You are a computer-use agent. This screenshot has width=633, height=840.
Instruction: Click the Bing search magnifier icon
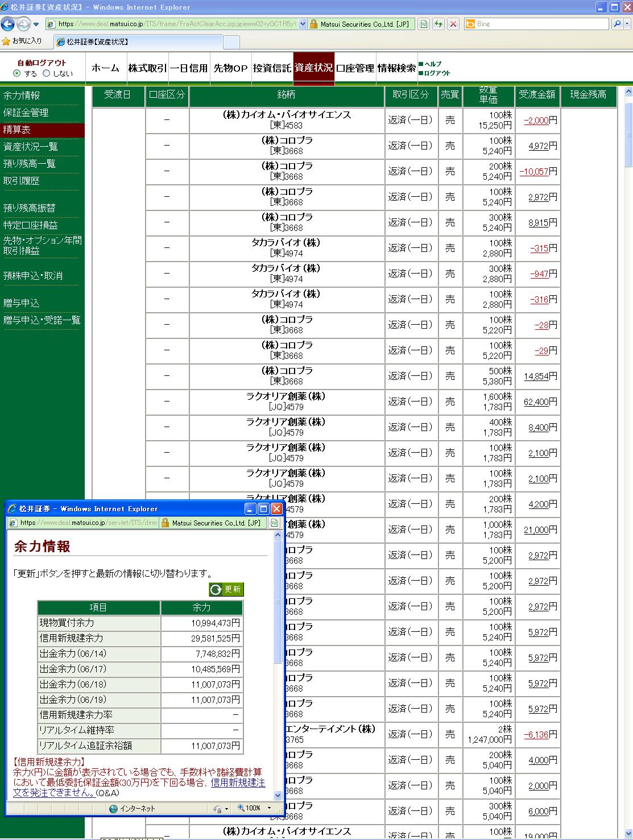(617, 24)
